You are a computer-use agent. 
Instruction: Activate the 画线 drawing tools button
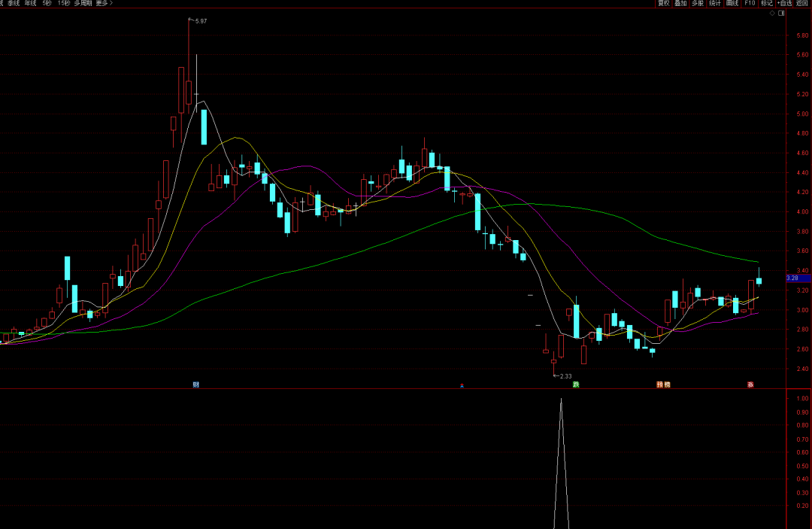tap(732, 3)
